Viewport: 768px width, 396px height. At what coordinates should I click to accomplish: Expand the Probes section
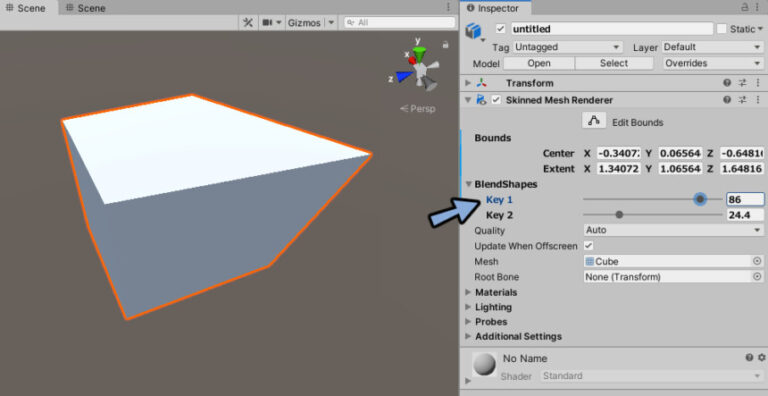click(x=468, y=322)
